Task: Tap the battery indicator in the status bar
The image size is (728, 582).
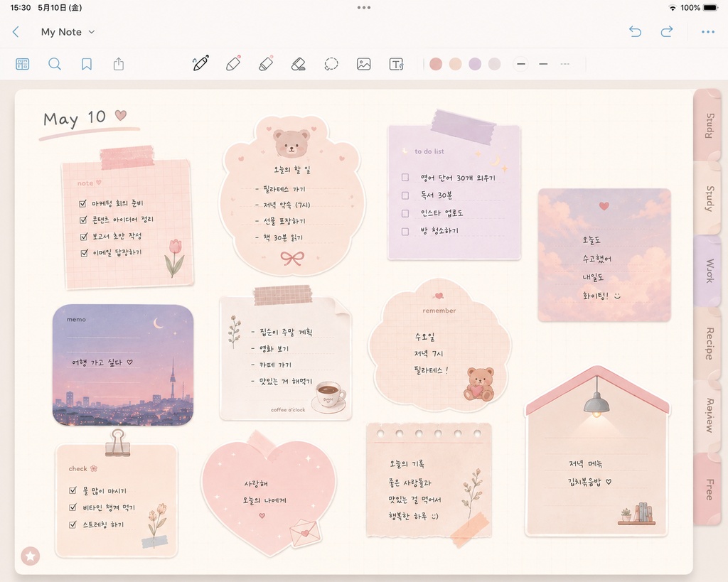Action: click(x=710, y=7)
